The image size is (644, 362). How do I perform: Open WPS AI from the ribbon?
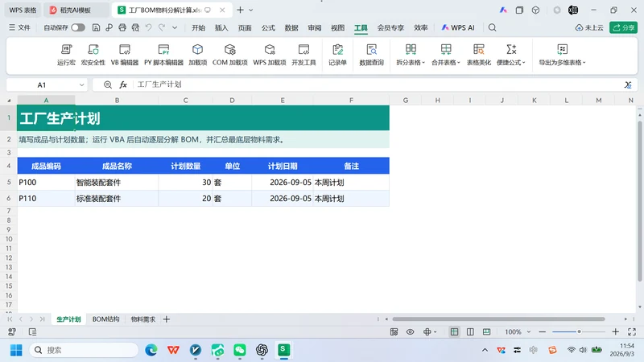pyautogui.click(x=457, y=27)
